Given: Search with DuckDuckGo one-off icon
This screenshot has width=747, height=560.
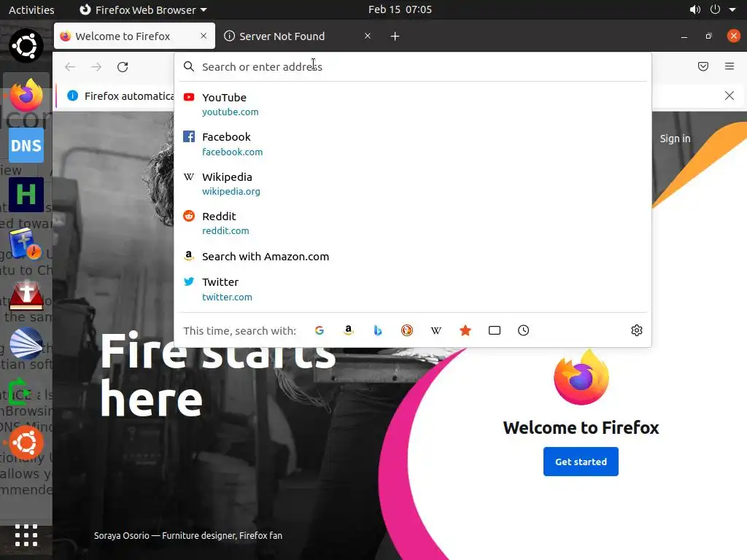Looking at the screenshot, I should pyautogui.click(x=407, y=330).
